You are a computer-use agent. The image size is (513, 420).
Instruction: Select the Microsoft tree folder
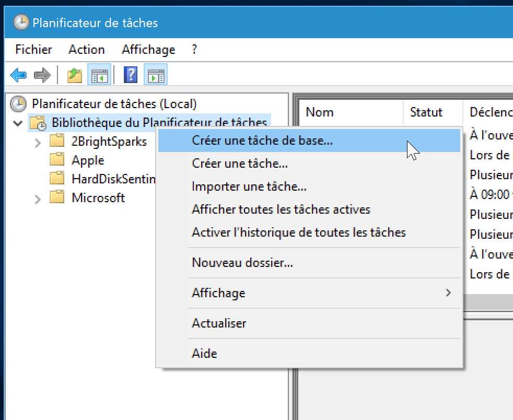tap(98, 197)
